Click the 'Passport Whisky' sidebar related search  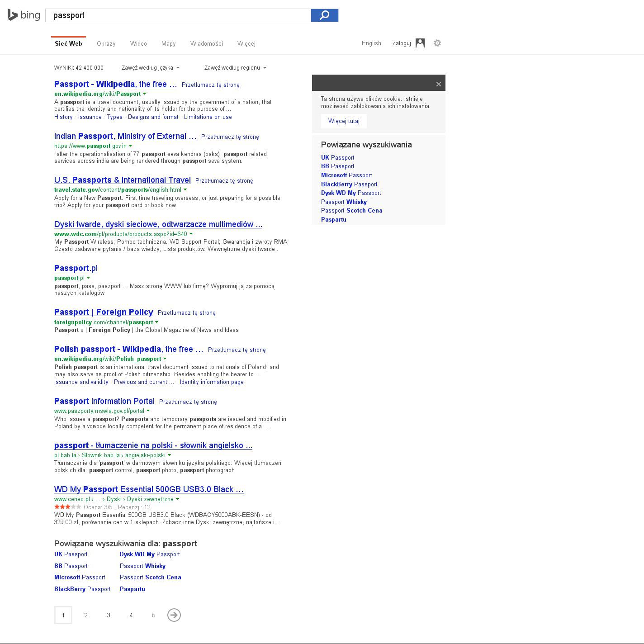(344, 202)
